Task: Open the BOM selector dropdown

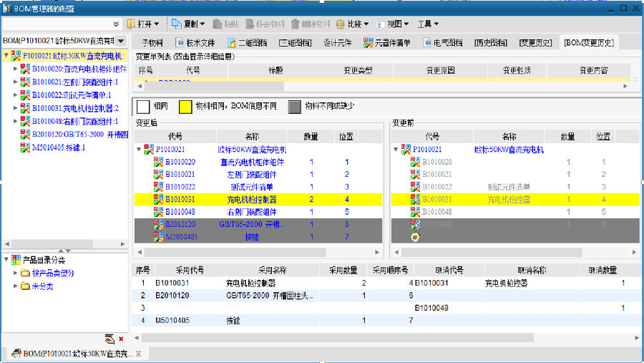Action: (120, 42)
